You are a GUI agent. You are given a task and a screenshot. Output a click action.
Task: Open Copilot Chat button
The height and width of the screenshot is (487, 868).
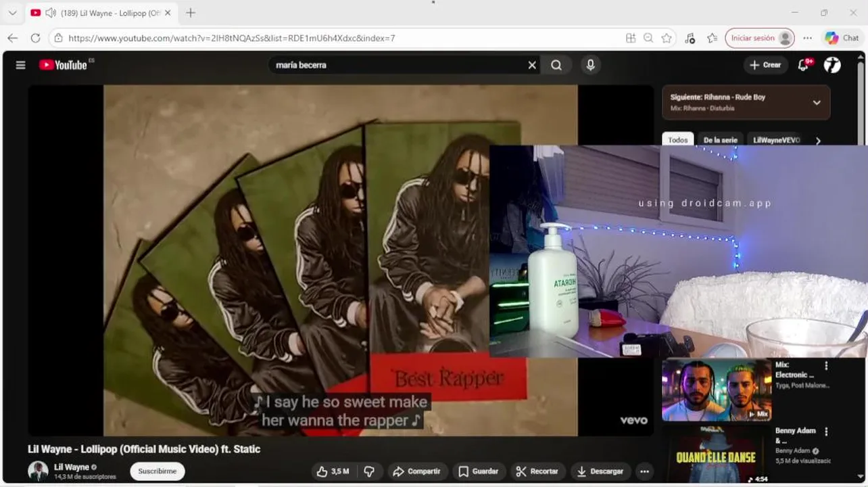click(842, 38)
